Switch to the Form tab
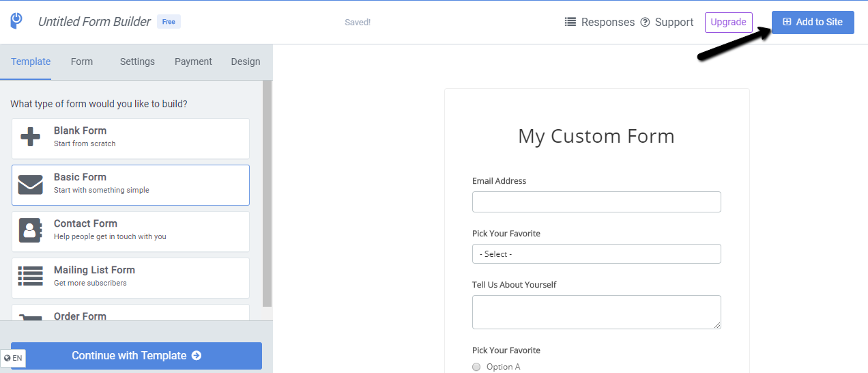This screenshot has height=373, width=868. point(82,61)
